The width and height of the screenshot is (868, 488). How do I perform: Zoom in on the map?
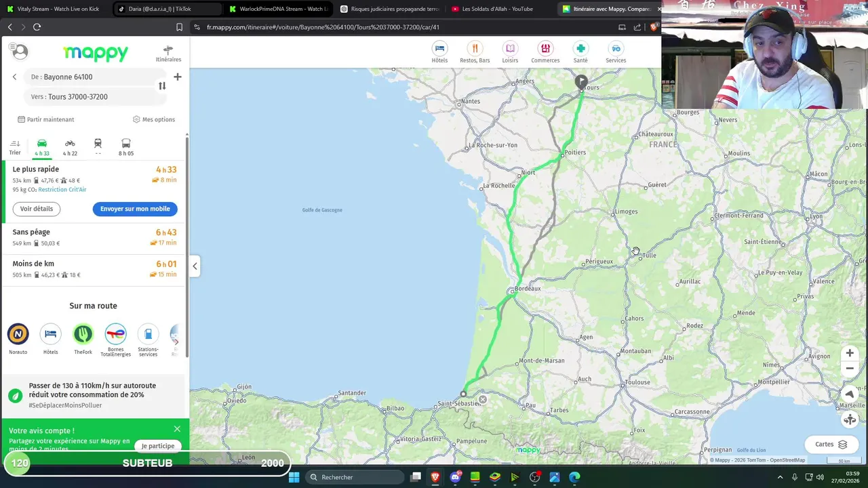pyautogui.click(x=850, y=353)
